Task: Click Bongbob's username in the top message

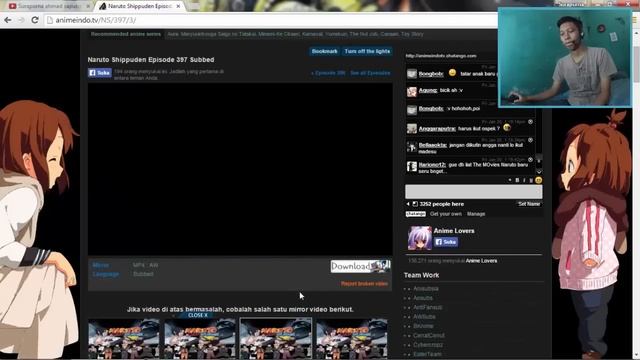Action: click(x=431, y=74)
